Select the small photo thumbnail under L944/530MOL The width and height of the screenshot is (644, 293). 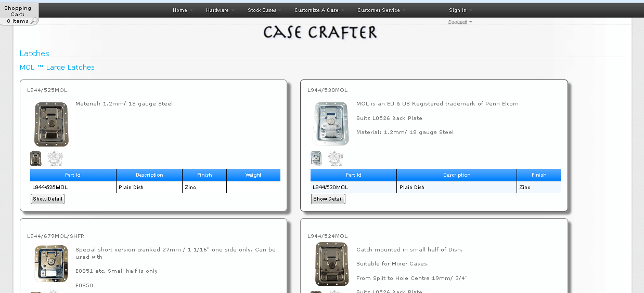(x=316, y=158)
